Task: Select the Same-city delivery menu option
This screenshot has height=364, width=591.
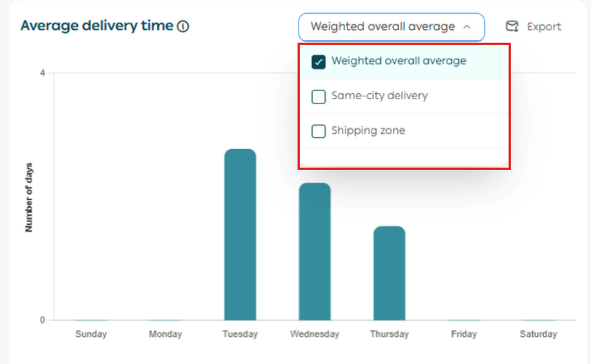Action: click(379, 96)
